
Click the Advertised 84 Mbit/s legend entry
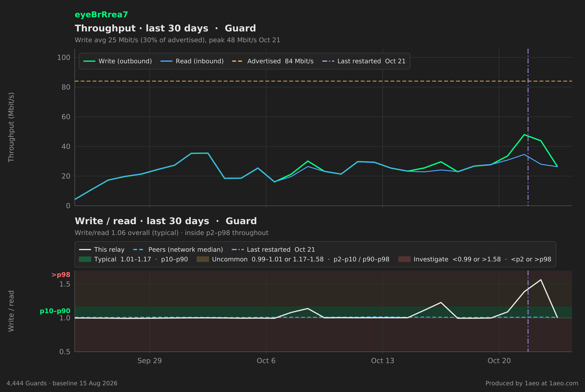click(x=273, y=61)
